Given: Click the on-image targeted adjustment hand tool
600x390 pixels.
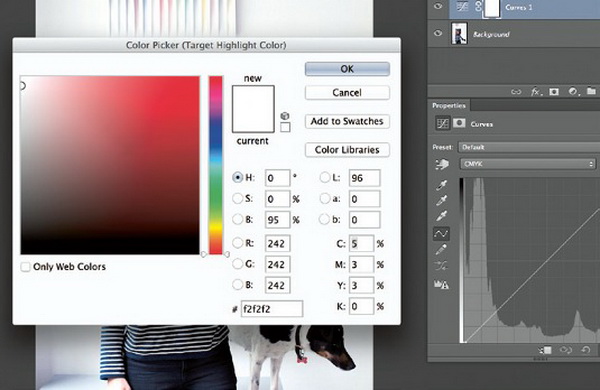Looking at the screenshot, I should (442, 165).
